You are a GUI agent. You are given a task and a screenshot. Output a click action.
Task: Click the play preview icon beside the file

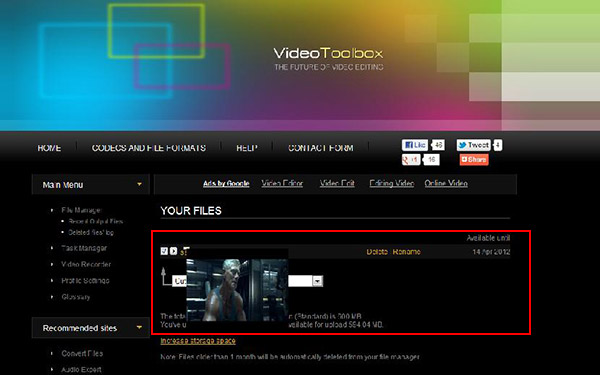tap(173, 251)
